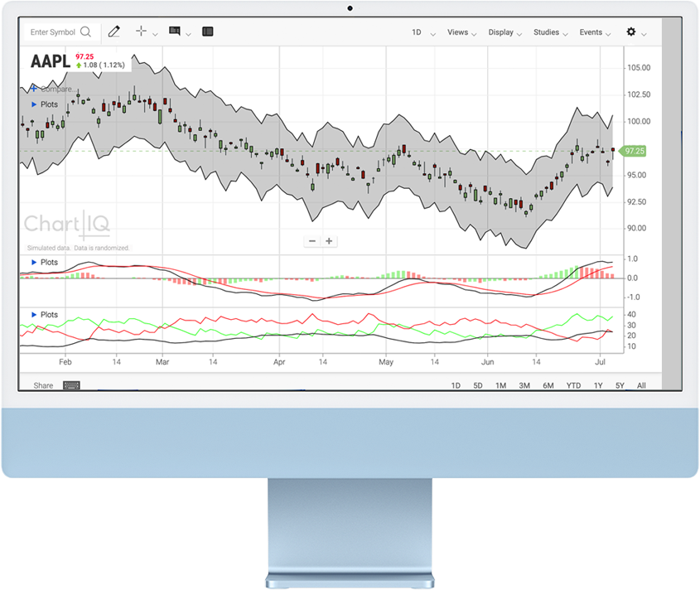
Task: Toggle the 5Y time range
Action: [619, 385]
